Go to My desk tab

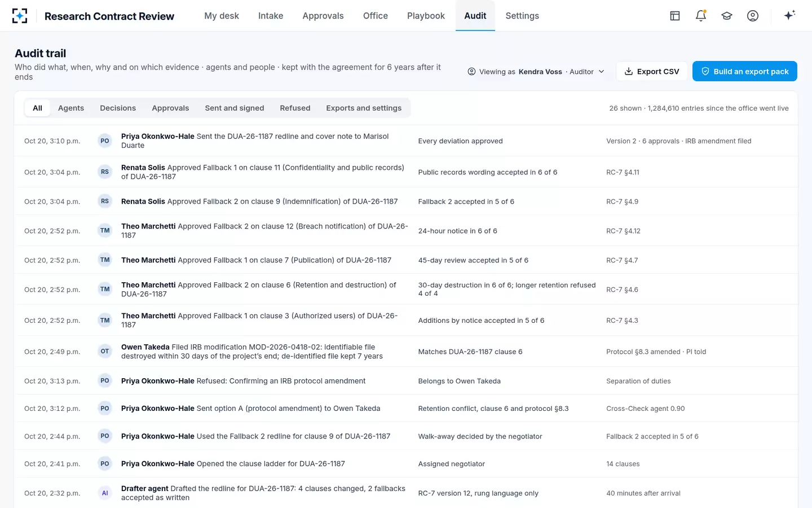click(x=222, y=16)
